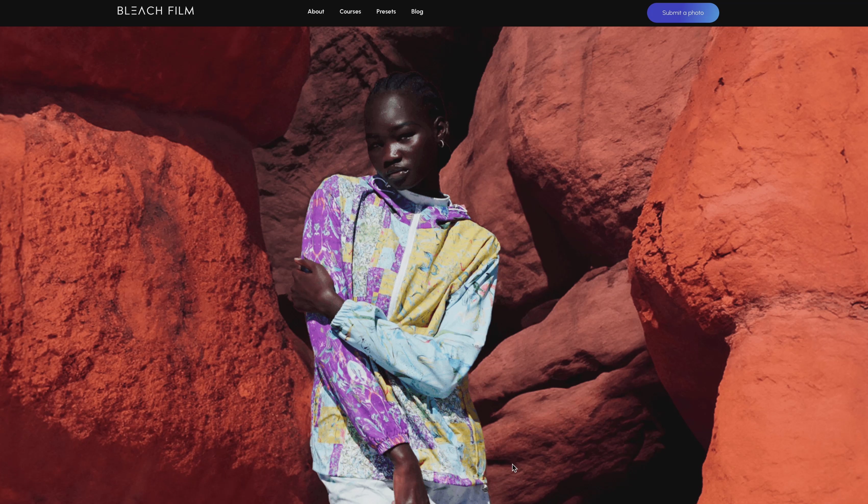Go to the Courses section

click(350, 12)
